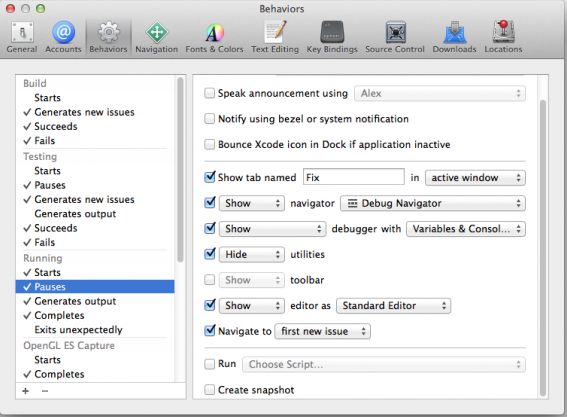
Task: Enable the Create snapshot checkbox
Action: click(x=209, y=390)
